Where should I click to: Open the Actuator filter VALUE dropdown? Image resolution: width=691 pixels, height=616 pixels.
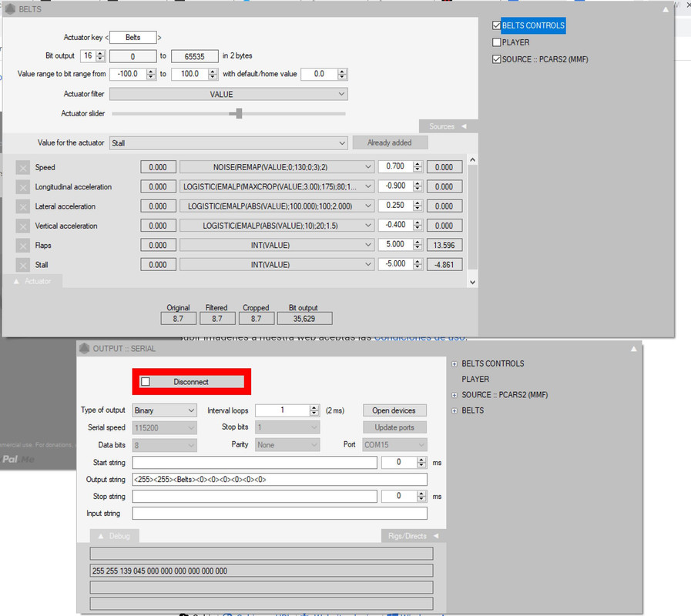tap(228, 94)
